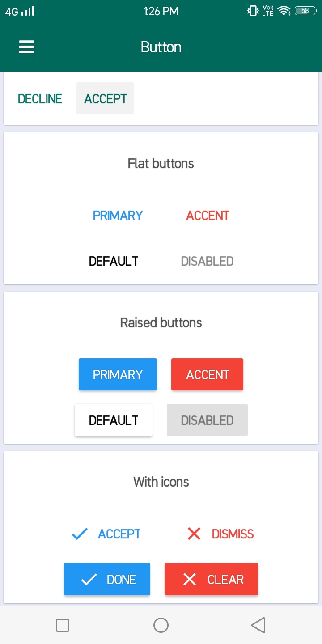322x644 pixels.
Task: Tap the red DISMISS label
Action: tap(233, 534)
